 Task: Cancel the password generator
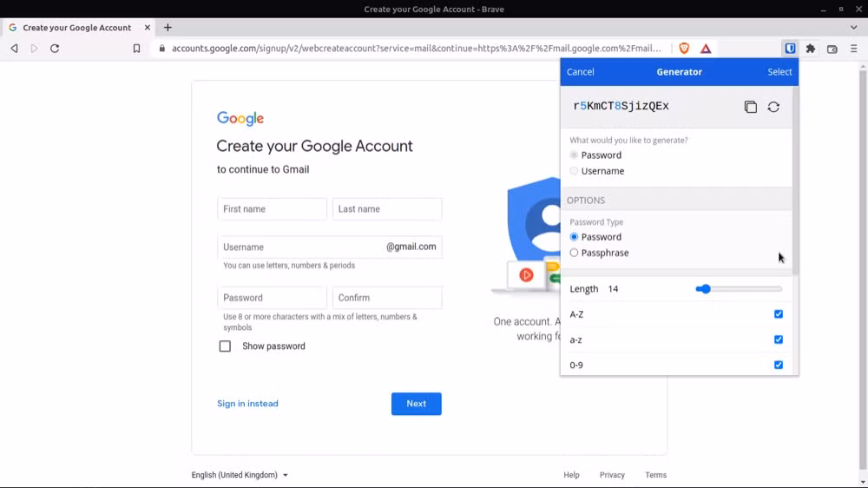point(580,72)
